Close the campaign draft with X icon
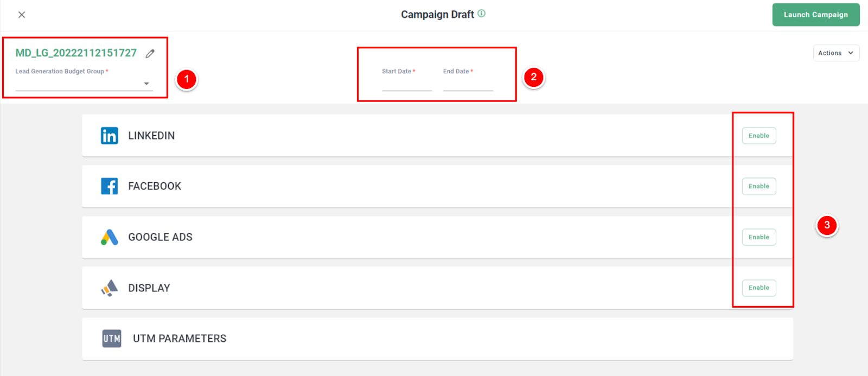The height and width of the screenshot is (376, 868). click(x=22, y=15)
